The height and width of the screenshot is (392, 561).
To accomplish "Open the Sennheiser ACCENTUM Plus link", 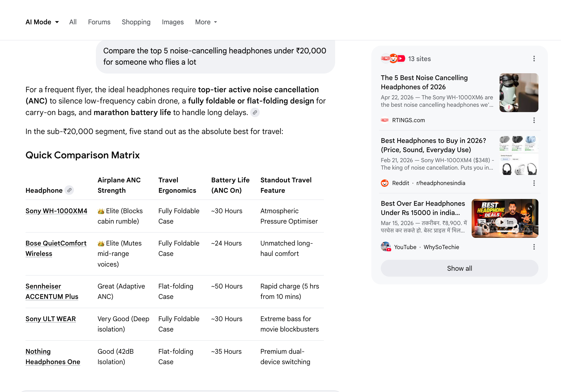I will [x=52, y=291].
